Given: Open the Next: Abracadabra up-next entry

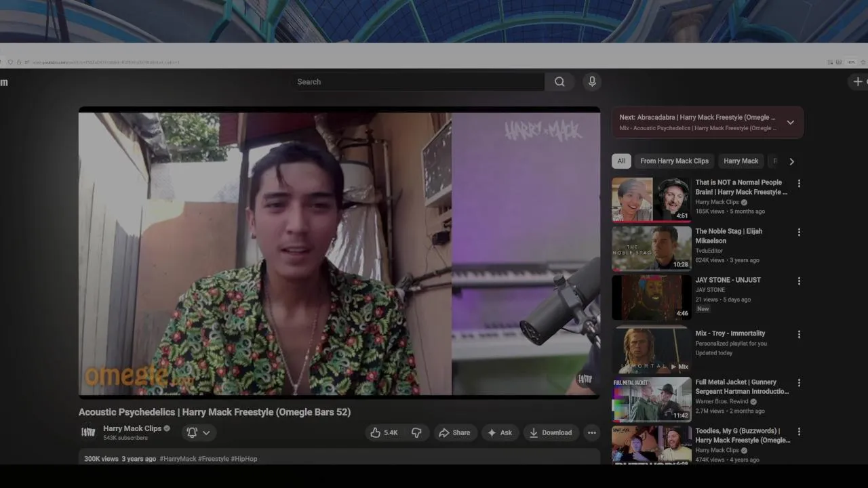Looking at the screenshot, I should [697, 123].
